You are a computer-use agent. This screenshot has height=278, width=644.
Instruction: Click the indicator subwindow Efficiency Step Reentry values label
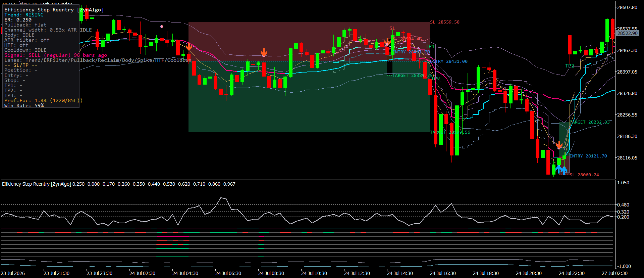tap(119, 184)
